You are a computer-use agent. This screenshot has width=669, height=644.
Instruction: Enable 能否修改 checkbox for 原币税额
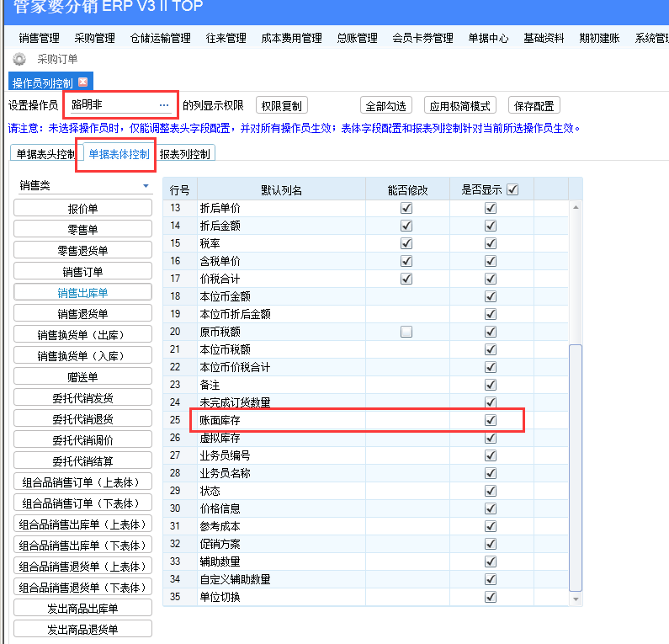[x=406, y=332]
